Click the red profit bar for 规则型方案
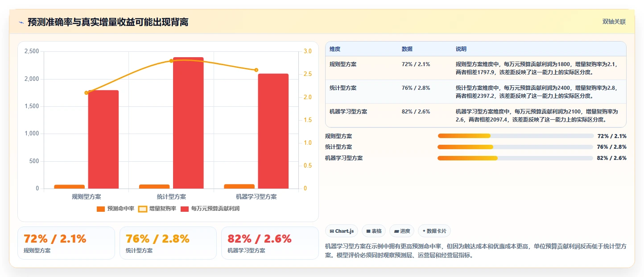644x277 pixels. point(103,139)
